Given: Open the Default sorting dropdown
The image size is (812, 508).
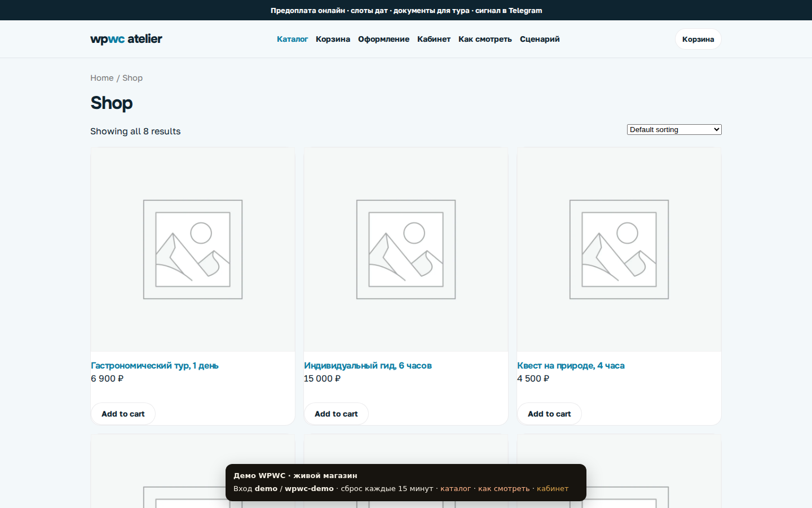Looking at the screenshot, I should 674,130.
